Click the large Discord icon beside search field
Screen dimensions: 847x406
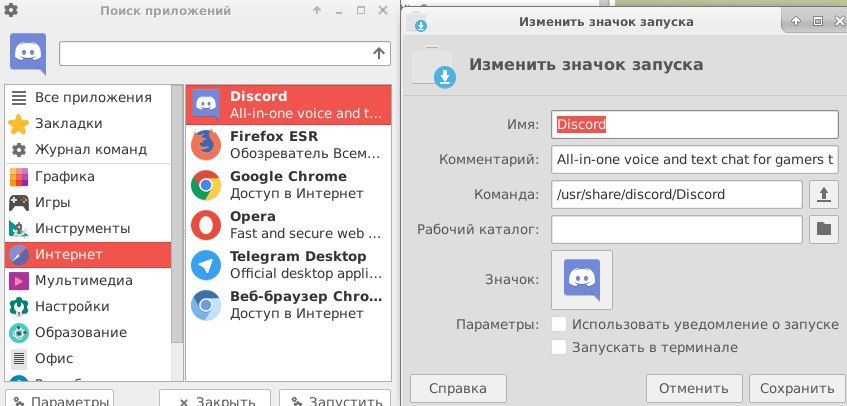point(28,53)
